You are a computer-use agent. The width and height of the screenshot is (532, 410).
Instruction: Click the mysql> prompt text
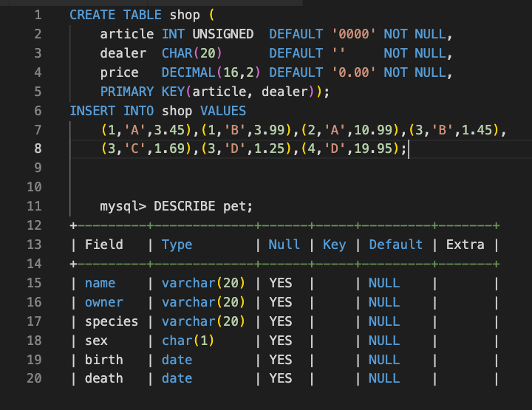(123, 207)
